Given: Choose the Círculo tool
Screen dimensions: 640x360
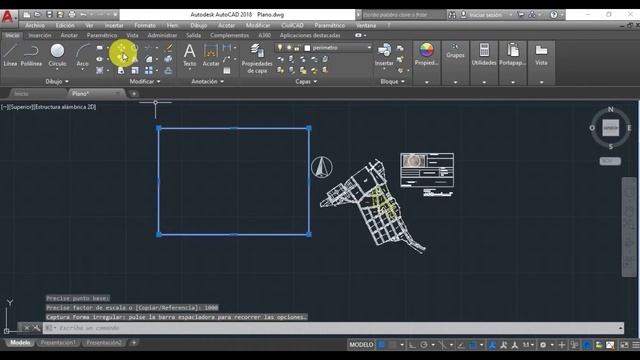Looking at the screenshot, I should pos(57,55).
